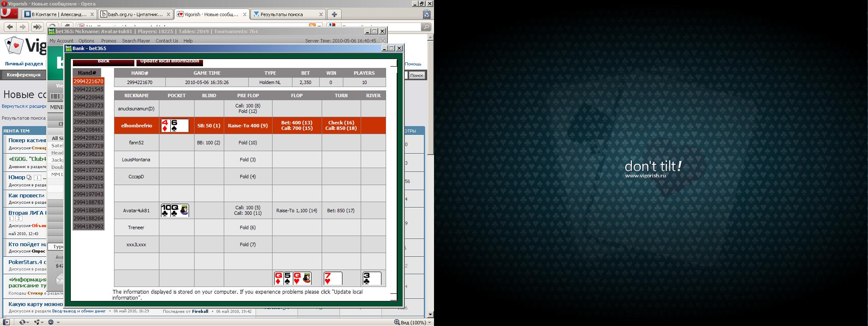This screenshot has height=326, width=868.
Task: Open the Search Player menu
Action: tap(136, 41)
